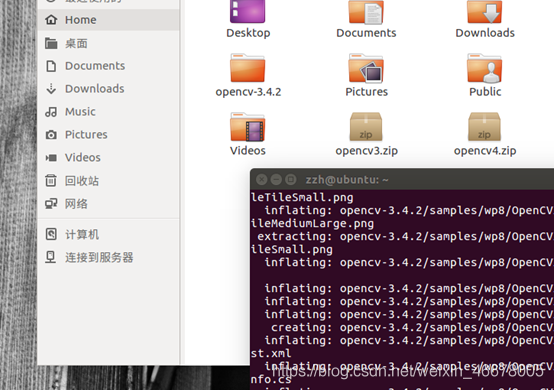Open Downloads label in sidebar
The width and height of the screenshot is (554, 390).
point(95,89)
